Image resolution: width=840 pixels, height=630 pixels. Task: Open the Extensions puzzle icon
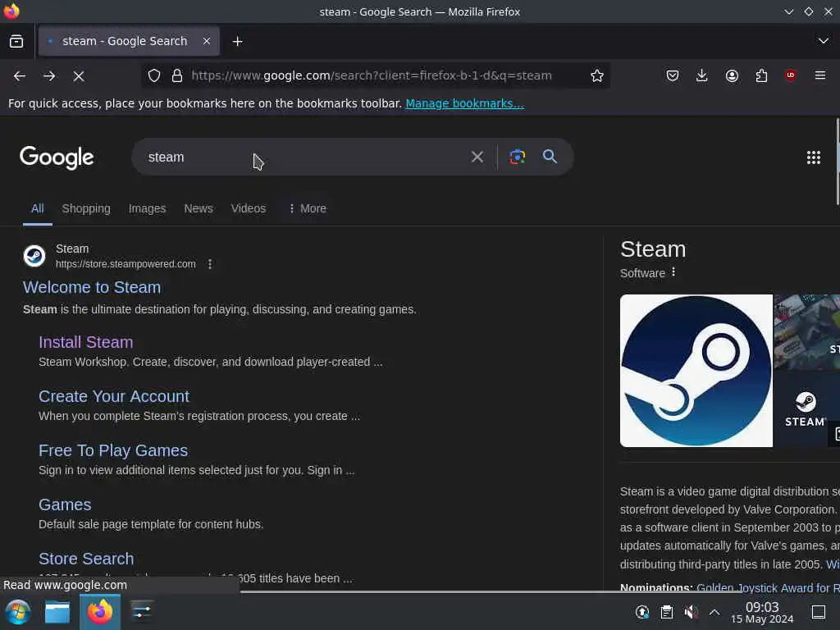coord(761,75)
